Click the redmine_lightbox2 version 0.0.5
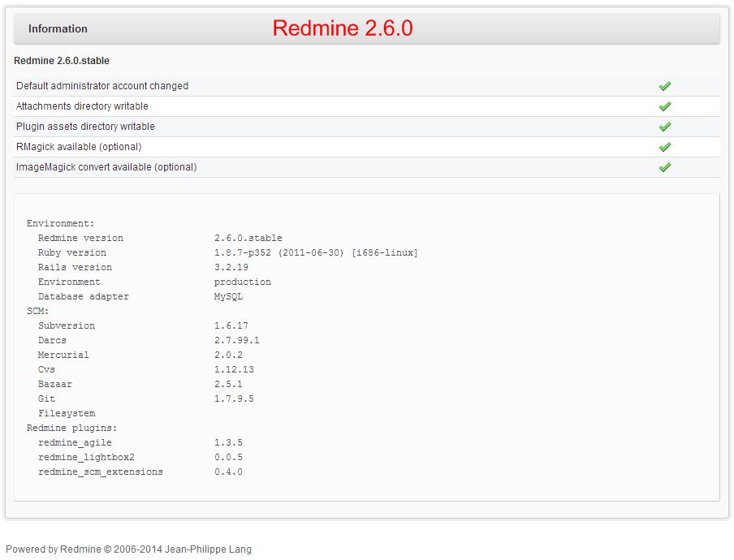 click(x=228, y=457)
